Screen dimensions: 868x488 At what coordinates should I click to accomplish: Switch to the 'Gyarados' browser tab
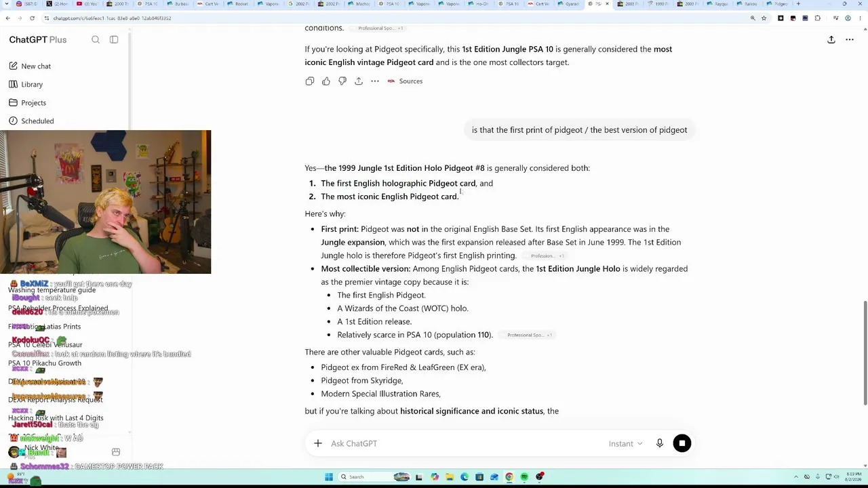click(x=568, y=4)
